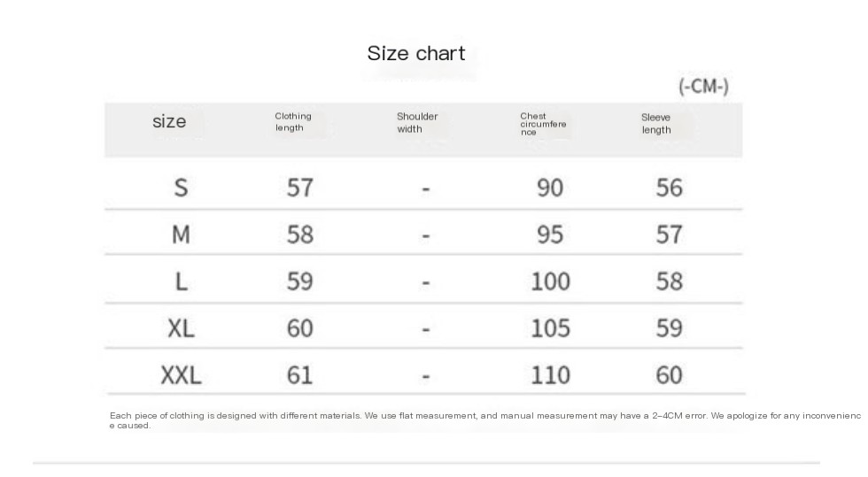Click the "Size chart" title
This screenshot has height=477, width=868.
[415, 53]
